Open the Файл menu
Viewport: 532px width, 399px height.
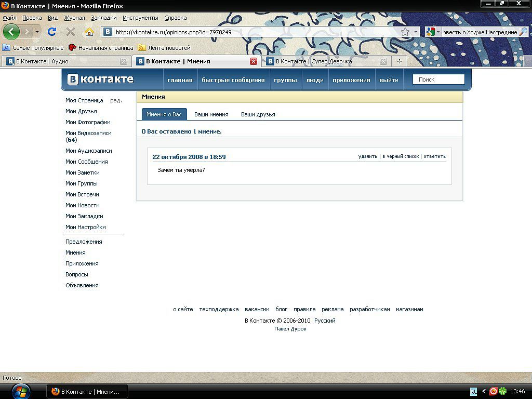pyautogui.click(x=9, y=18)
